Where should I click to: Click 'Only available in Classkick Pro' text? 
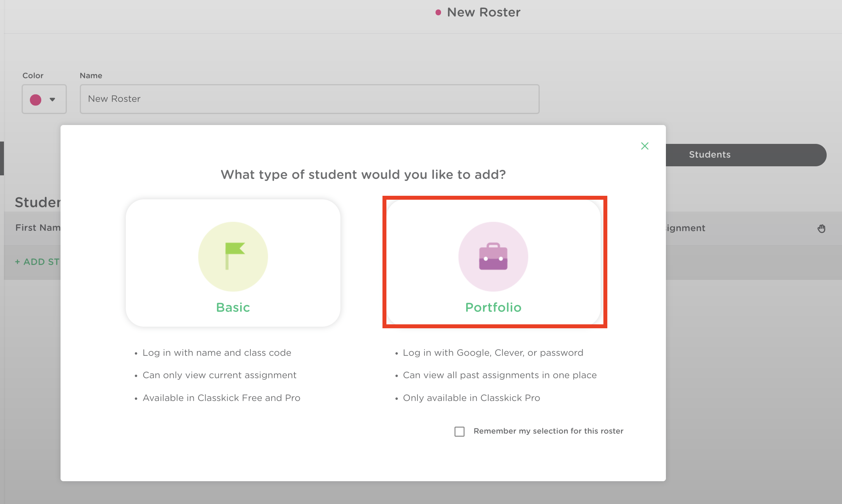pos(471,398)
